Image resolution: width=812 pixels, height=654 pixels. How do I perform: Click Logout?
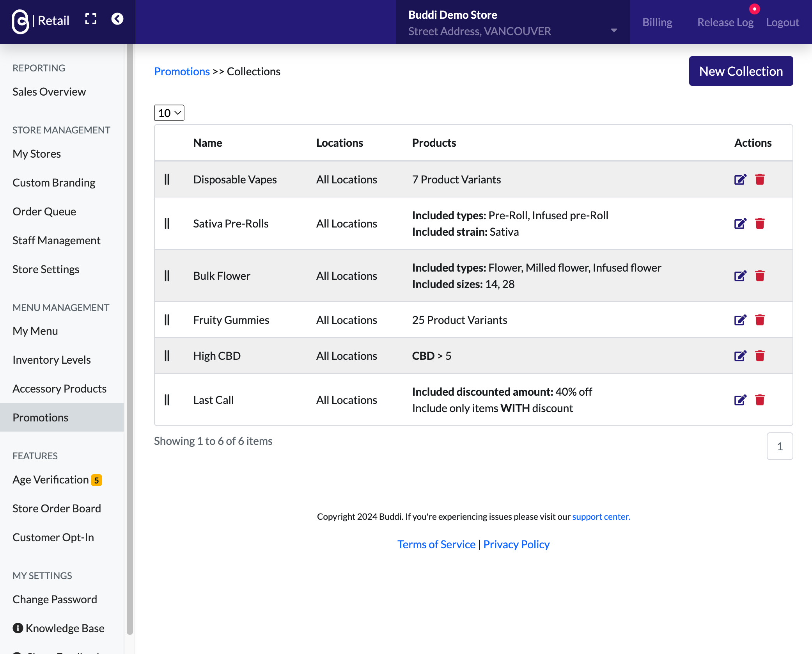pyautogui.click(x=782, y=22)
